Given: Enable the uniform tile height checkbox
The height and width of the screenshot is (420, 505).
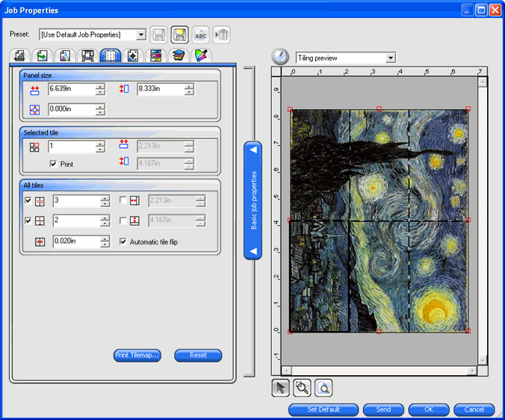Looking at the screenshot, I should coord(123,220).
